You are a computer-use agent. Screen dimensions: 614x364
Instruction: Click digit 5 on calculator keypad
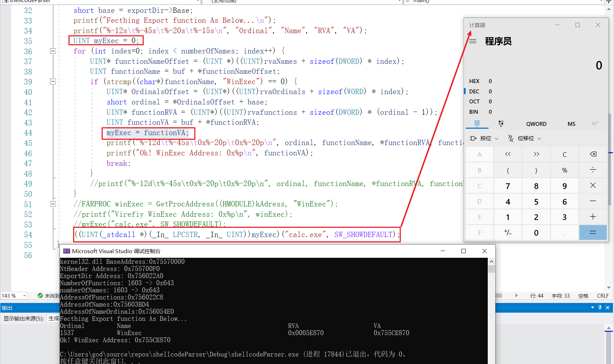(x=536, y=201)
